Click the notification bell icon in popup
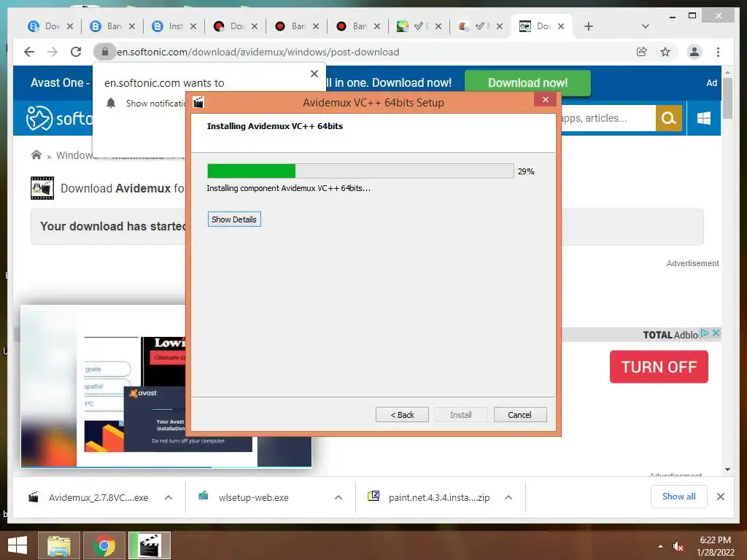747x560 pixels. (x=111, y=103)
